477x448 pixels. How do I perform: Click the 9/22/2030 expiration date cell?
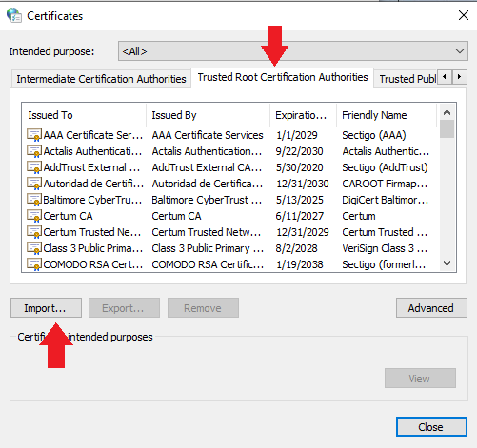299,151
